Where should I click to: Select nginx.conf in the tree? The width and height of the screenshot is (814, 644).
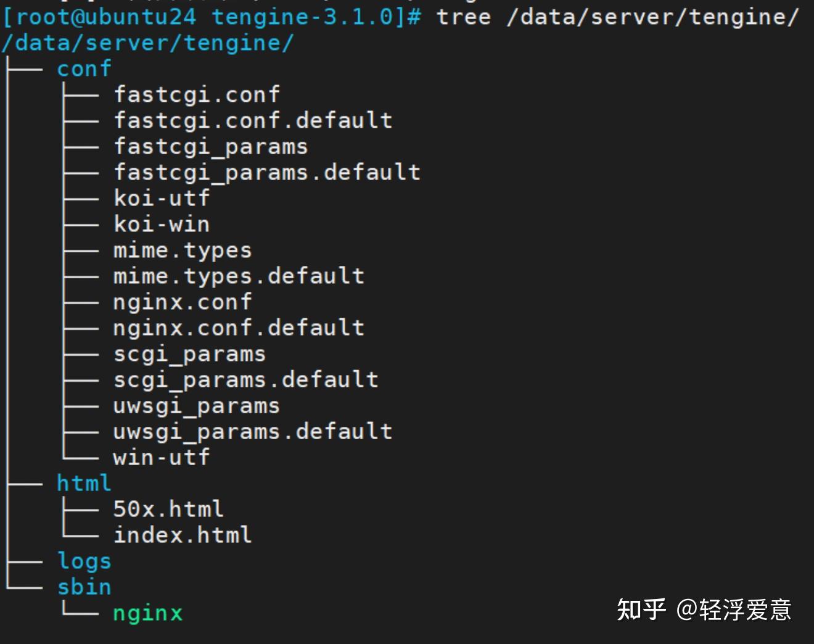tap(183, 302)
